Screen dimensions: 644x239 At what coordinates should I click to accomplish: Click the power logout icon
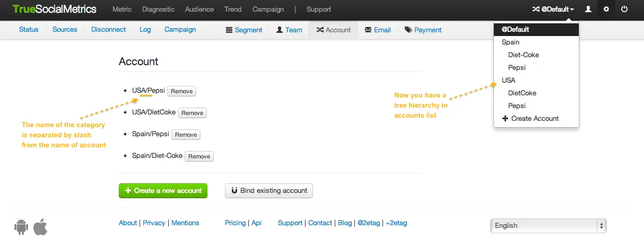tap(624, 10)
